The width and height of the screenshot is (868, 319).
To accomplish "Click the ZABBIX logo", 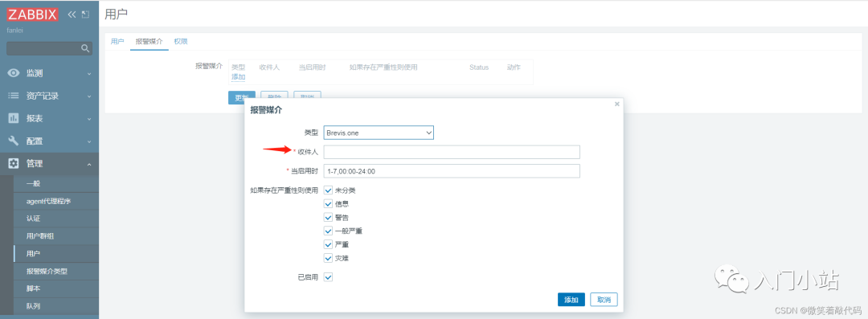I will pos(33,14).
